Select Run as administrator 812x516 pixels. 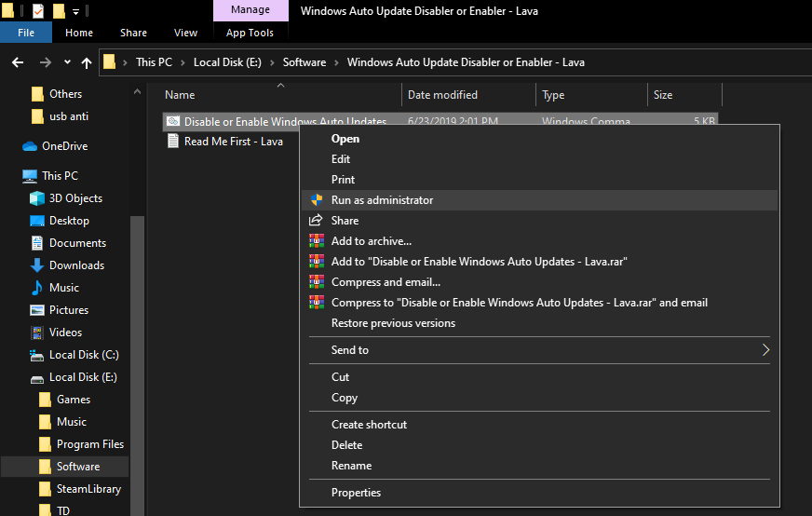(539, 200)
